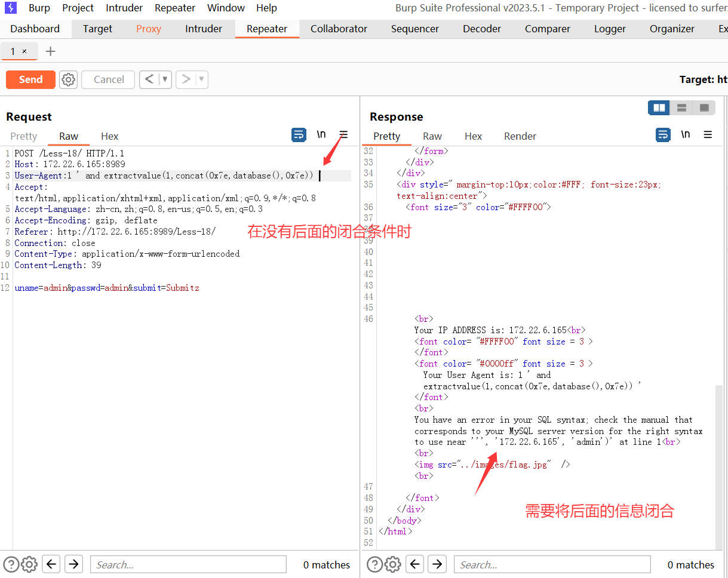Open the Help menu
This screenshot has width=728, height=578.
coord(266,8)
